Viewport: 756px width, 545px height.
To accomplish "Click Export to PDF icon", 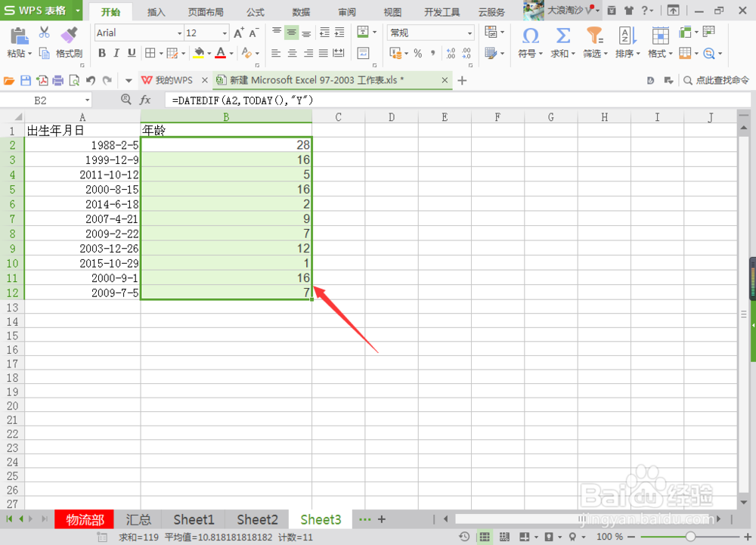I will coord(42,80).
